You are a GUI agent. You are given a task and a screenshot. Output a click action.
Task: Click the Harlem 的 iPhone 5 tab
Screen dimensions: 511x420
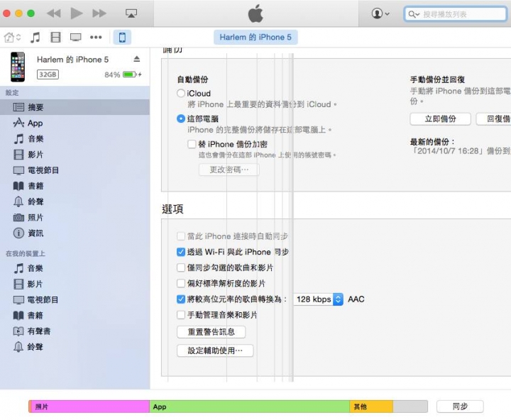pyautogui.click(x=255, y=37)
